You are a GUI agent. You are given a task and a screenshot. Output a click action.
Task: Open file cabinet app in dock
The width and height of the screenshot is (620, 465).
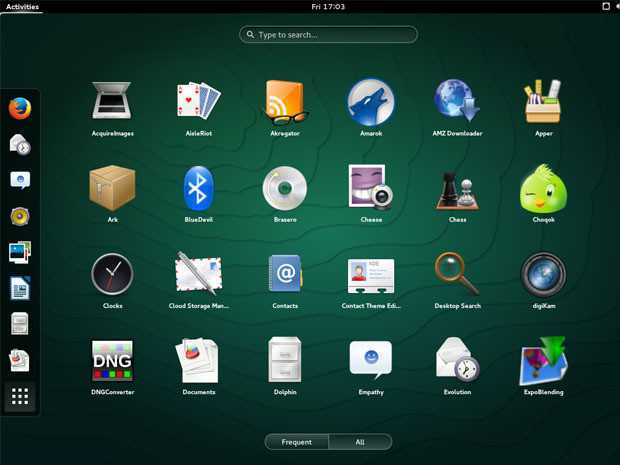point(20,324)
